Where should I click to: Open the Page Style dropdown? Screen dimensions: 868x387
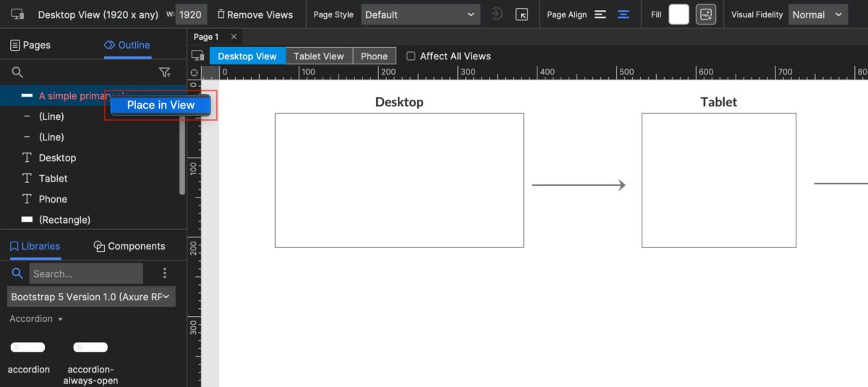[420, 14]
